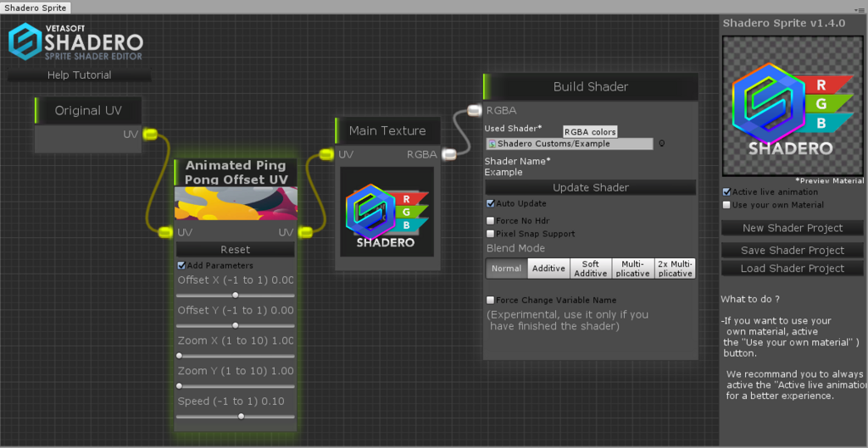Switch to the Shadero Sprite tab
This screenshot has width=868, height=448.
(36, 8)
